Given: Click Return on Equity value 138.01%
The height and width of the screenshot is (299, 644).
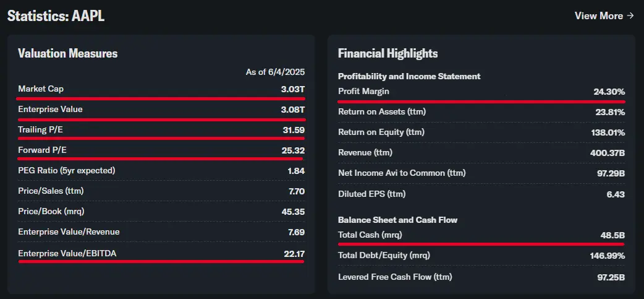Looking at the screenshot, I should coord(608,132).
